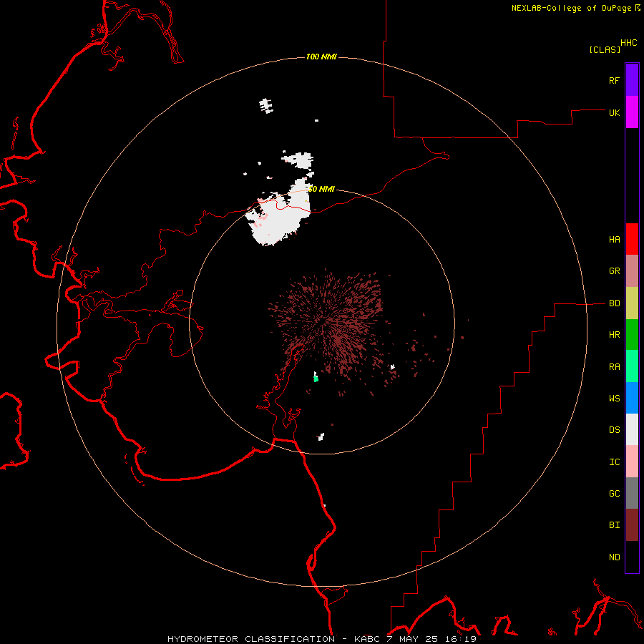
Task: Select the BD legend label
Action: click(x=614, y=303)
